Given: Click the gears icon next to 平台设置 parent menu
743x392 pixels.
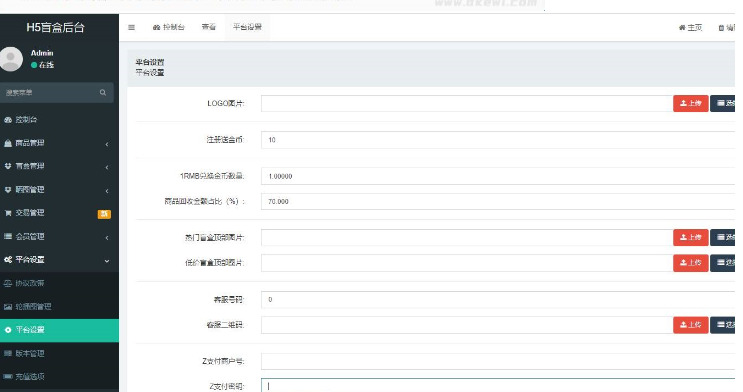Looking at the screenshot, I should coord(8,259).
